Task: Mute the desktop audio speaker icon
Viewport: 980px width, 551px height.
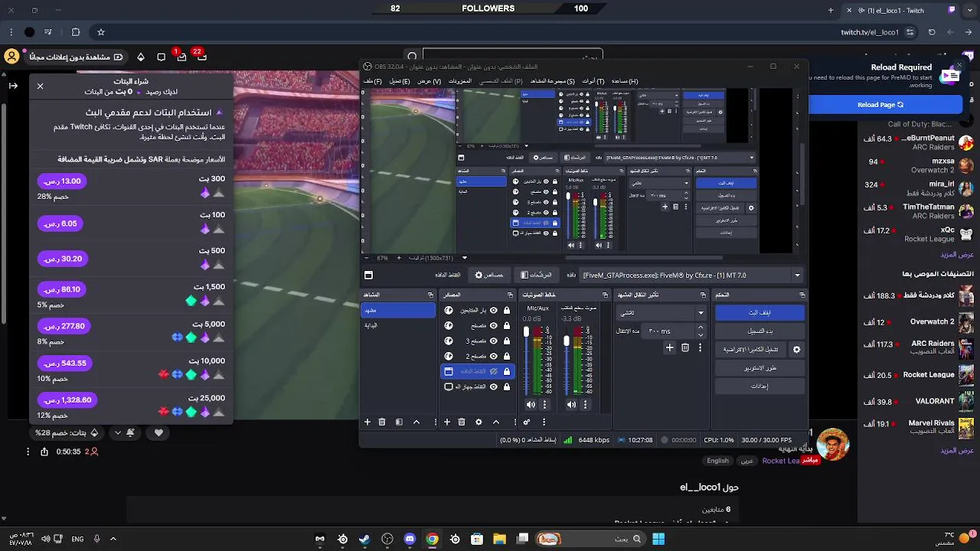Action: [x=572, y=404]
